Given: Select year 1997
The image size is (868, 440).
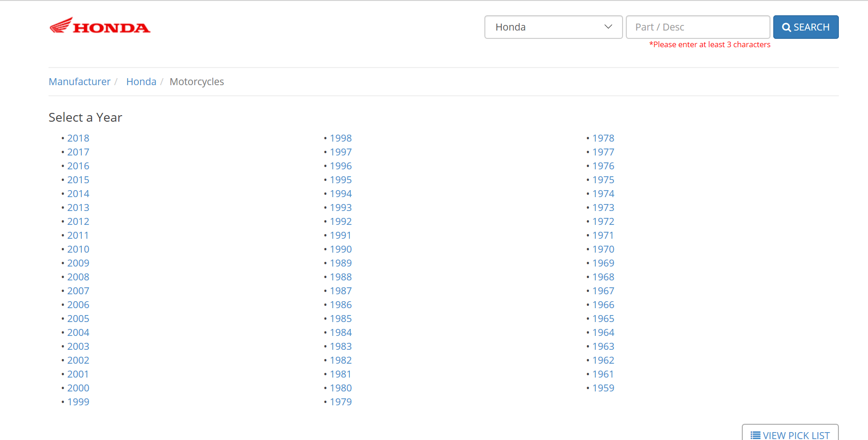Looking at the screenshot, I should point(341,152).
